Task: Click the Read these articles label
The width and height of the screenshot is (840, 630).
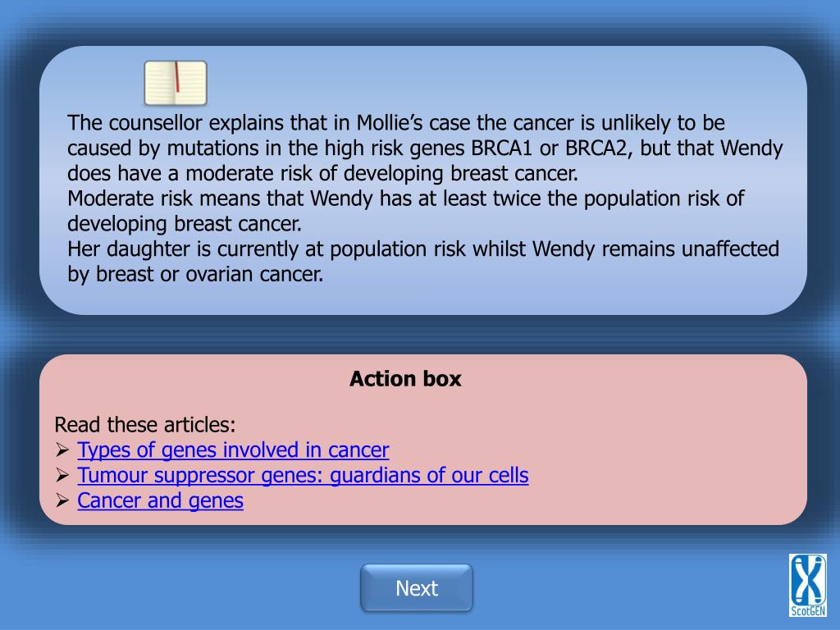Action: [x=145, y=425]
